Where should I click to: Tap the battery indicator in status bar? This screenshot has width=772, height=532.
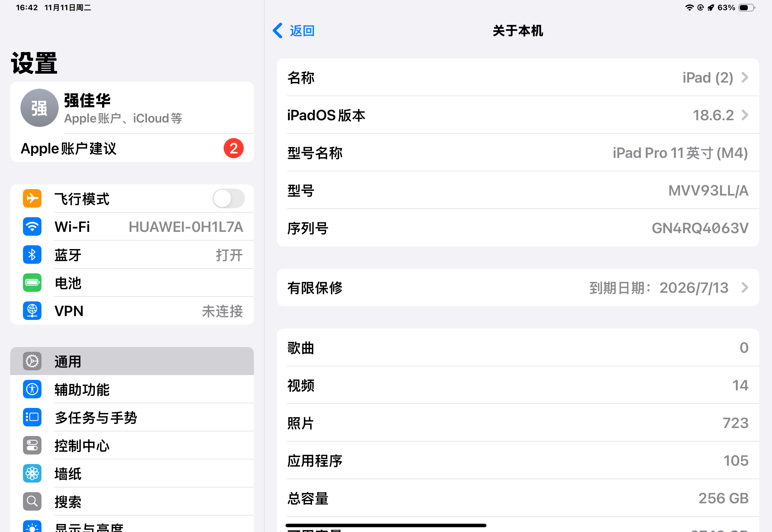click(747, 7)
